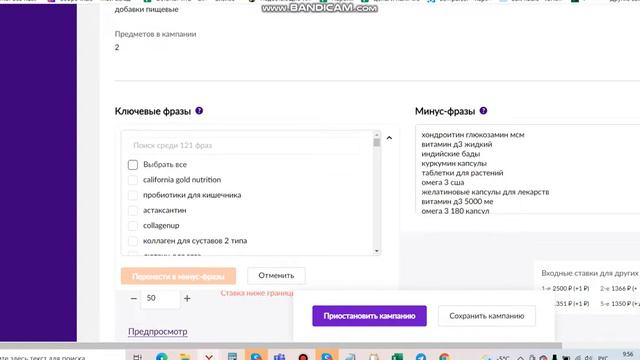Decrease the bid with minus button
Screen dimensions: 640x360
[133, 298]
